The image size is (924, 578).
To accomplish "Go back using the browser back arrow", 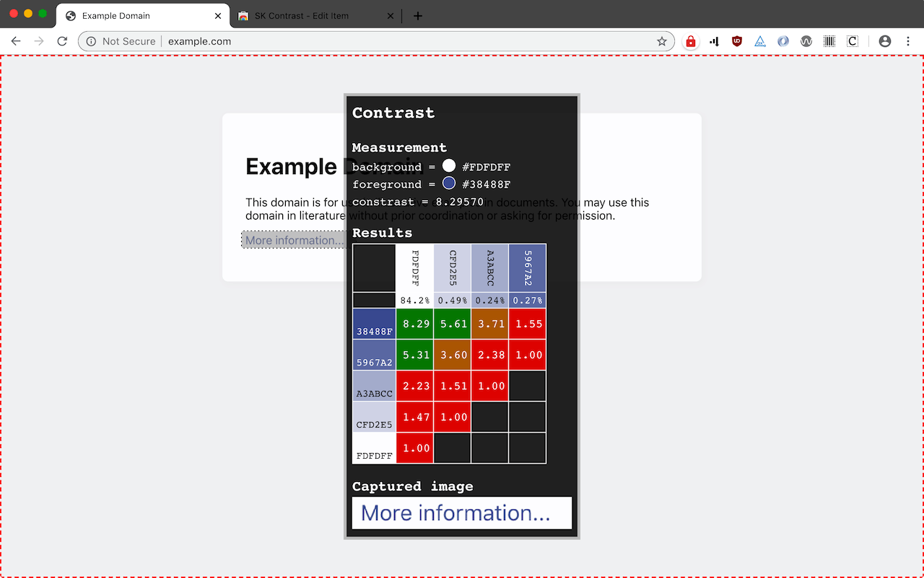I will click(16, 41).
